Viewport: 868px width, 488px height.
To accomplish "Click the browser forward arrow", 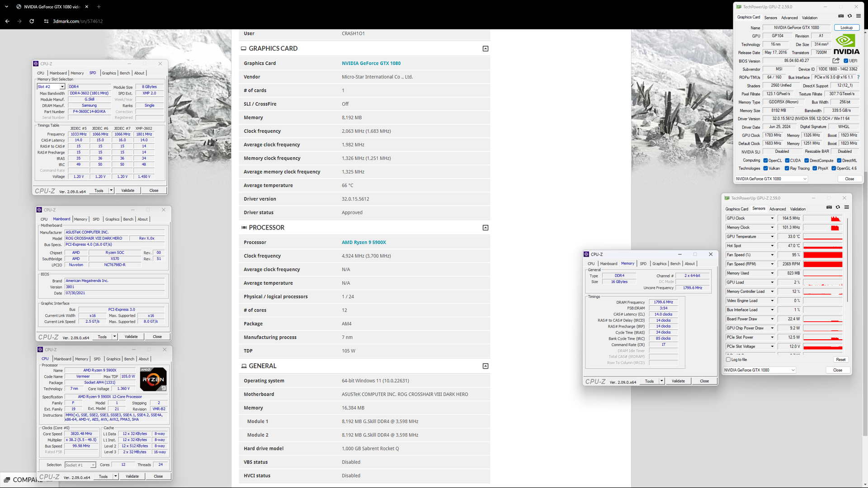I will tap(19, 21).
